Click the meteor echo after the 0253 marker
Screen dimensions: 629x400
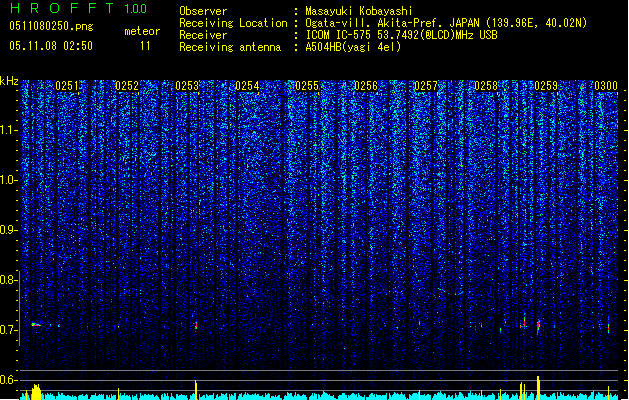pyautogui.click(x=196, y=325)
